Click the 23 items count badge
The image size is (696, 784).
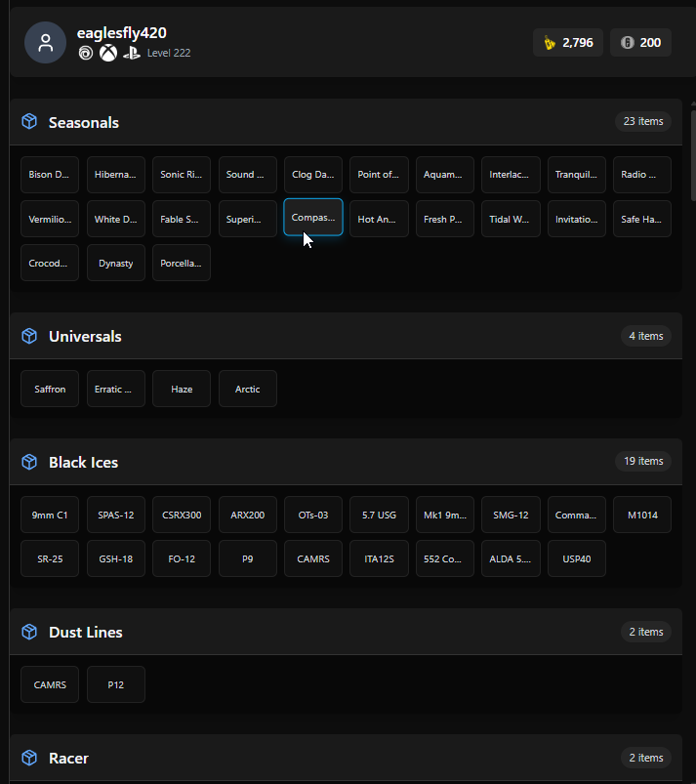643,121
